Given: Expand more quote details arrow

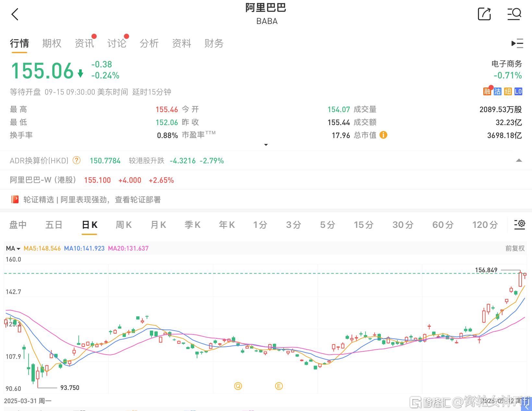Looking at the screenshot, I should (x=266, y=145).
